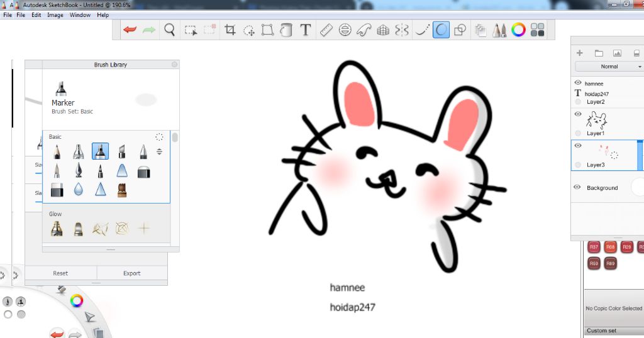
Task: Click the 'hamnee' text on the canvas
Action: click(347, 288)
